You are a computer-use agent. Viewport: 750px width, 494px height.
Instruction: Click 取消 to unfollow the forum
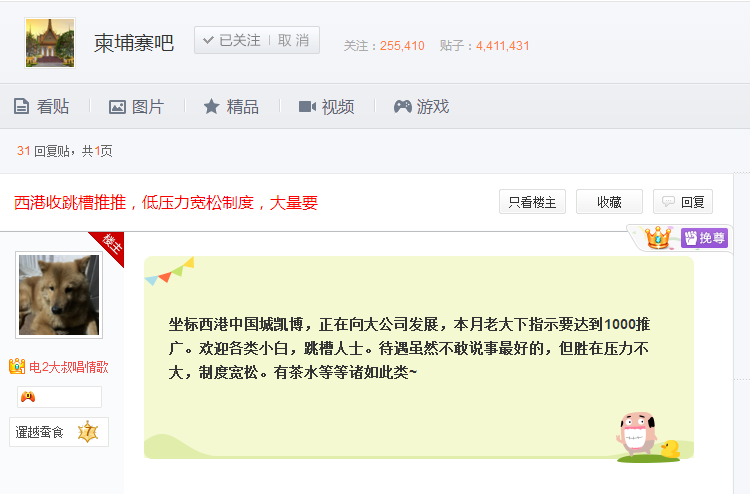[x=293, y=40]
